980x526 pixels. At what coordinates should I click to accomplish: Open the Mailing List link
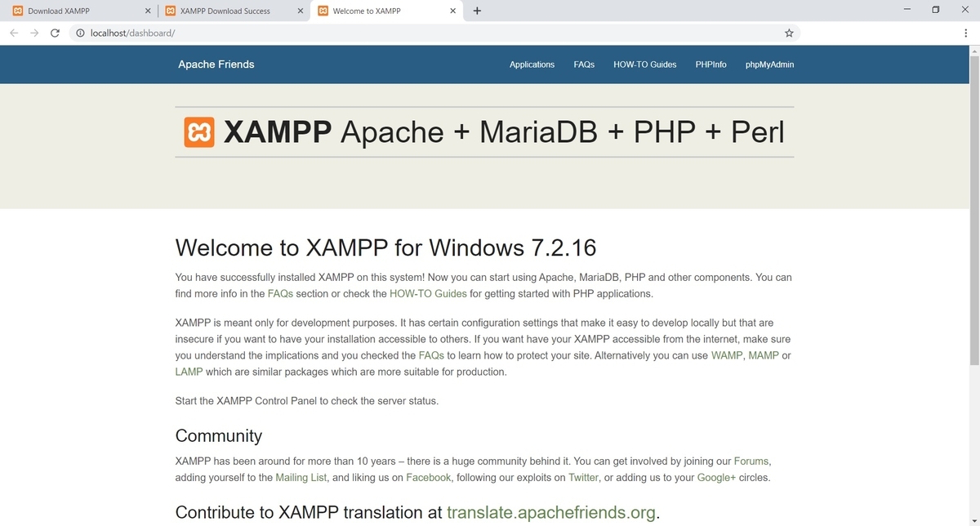pyautogui.click(x=301, y=478)
